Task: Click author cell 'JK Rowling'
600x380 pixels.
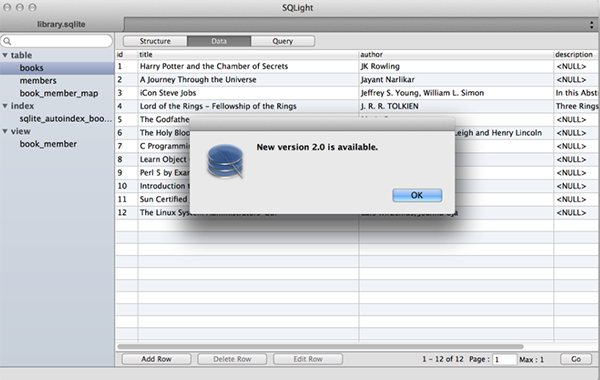Action: [x=456, y=66]
